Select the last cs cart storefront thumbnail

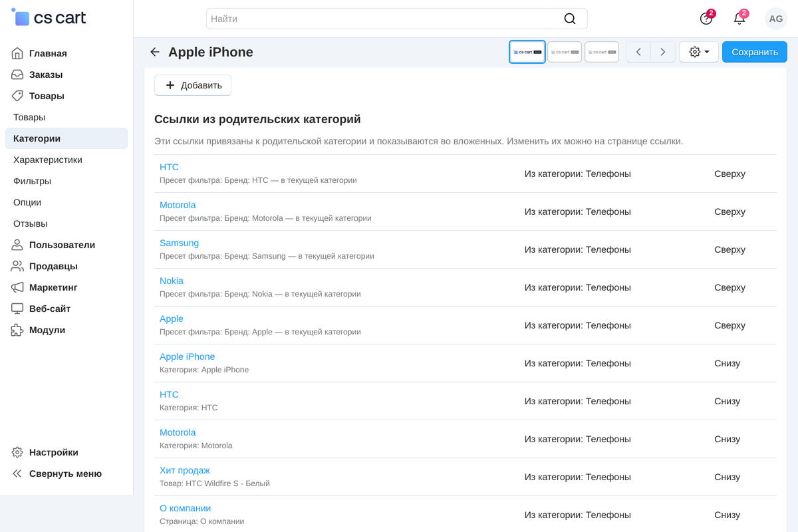click(602, 52)
